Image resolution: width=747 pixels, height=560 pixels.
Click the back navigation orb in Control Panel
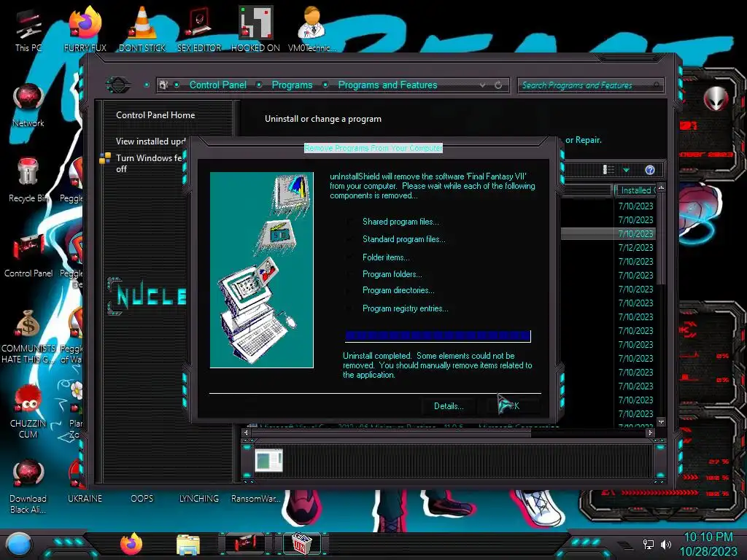pyautogui.click(x=117, y=85)
